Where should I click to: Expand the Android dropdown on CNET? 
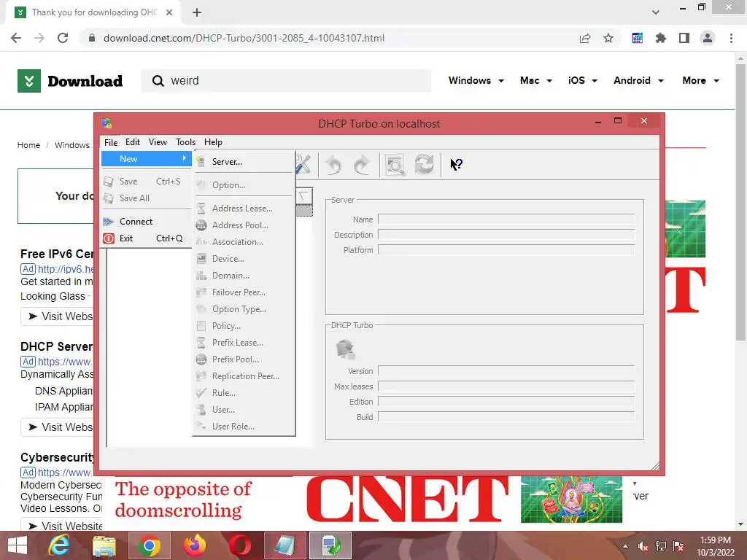tap(638, 80)
